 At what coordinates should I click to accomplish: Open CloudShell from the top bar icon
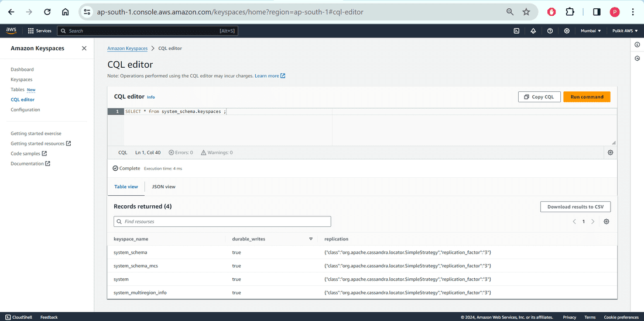pos(517,31)
